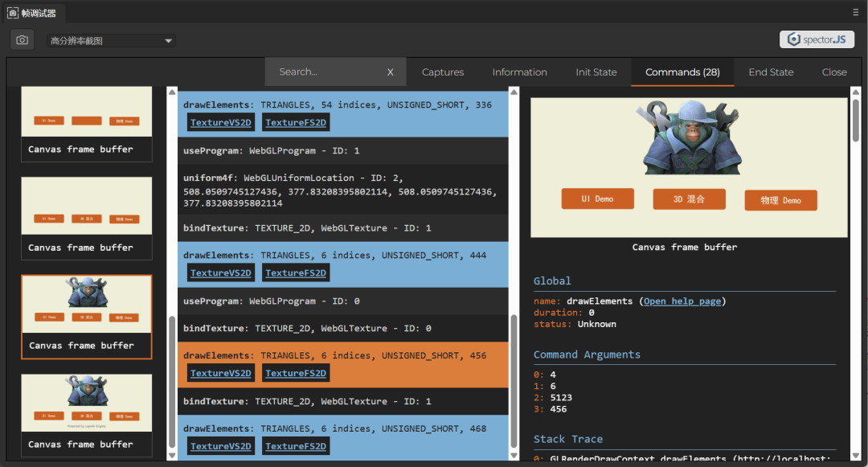The height and width of the screenshot is (467, 868).
Task: Open TextureVS2D link under drawElements 468
Action: click(x=220, y=446)
